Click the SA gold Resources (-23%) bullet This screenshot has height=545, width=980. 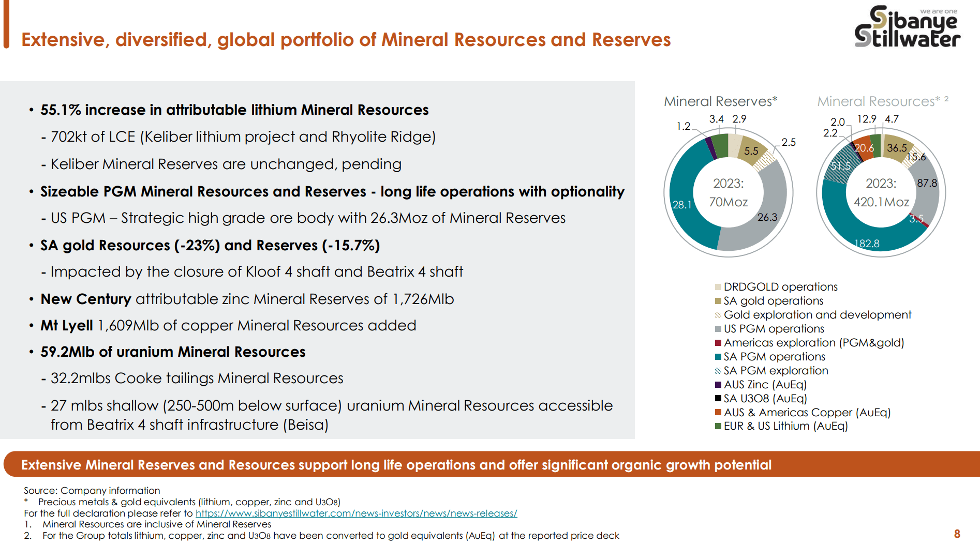point(210,245)
